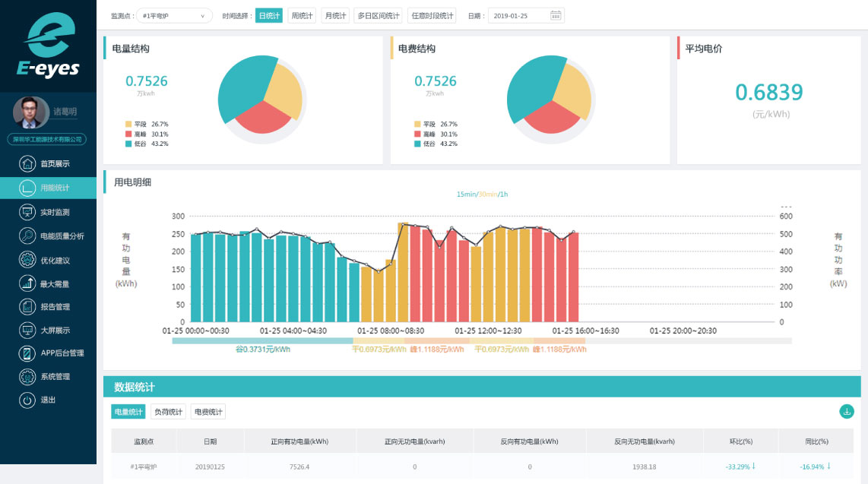Click the download icon in 数据统计 header
Viewport: 868px width, 484px height.
click(x=847, y=411)
